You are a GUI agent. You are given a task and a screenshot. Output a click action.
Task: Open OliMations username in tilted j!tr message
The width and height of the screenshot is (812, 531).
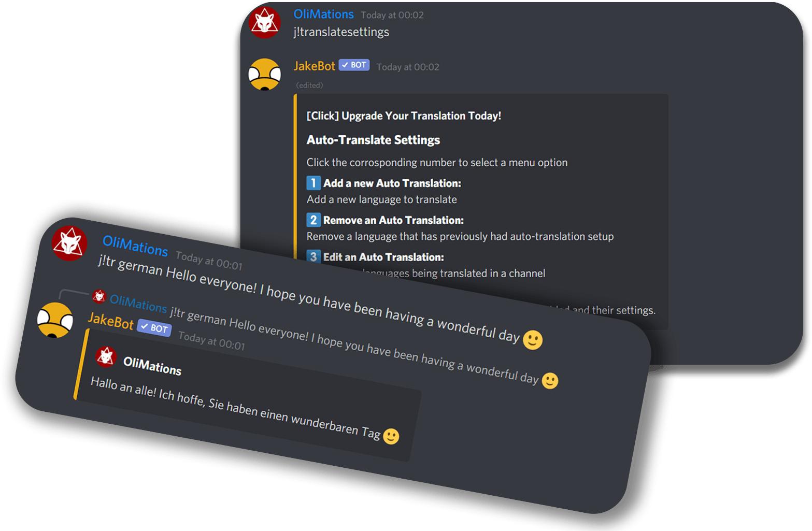[135, 246]
